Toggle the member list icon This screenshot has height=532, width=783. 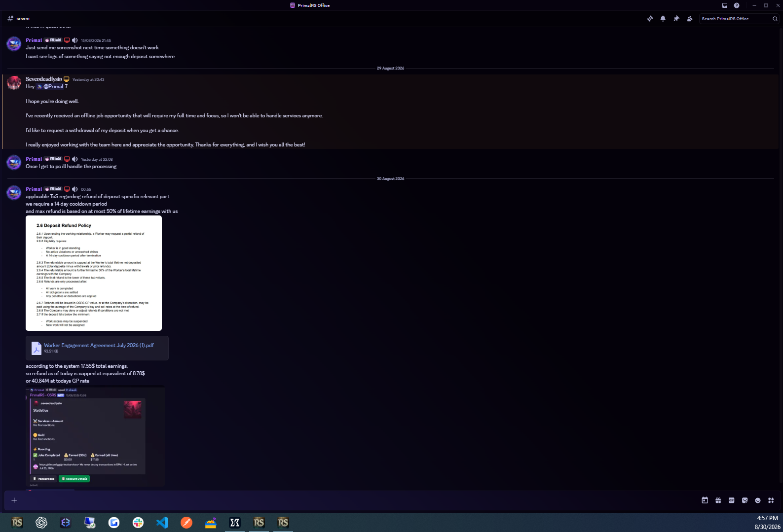(x=690, y=19)
